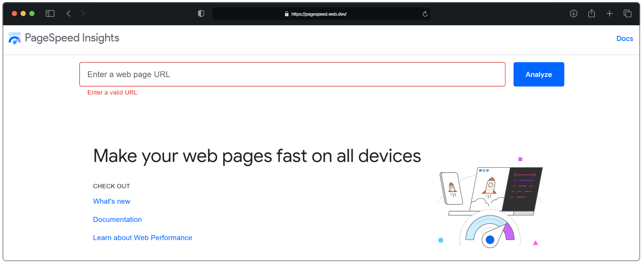
Task: Click the padlock icon in the address bar
Action: pyautogui.click(x=287, y=14)
